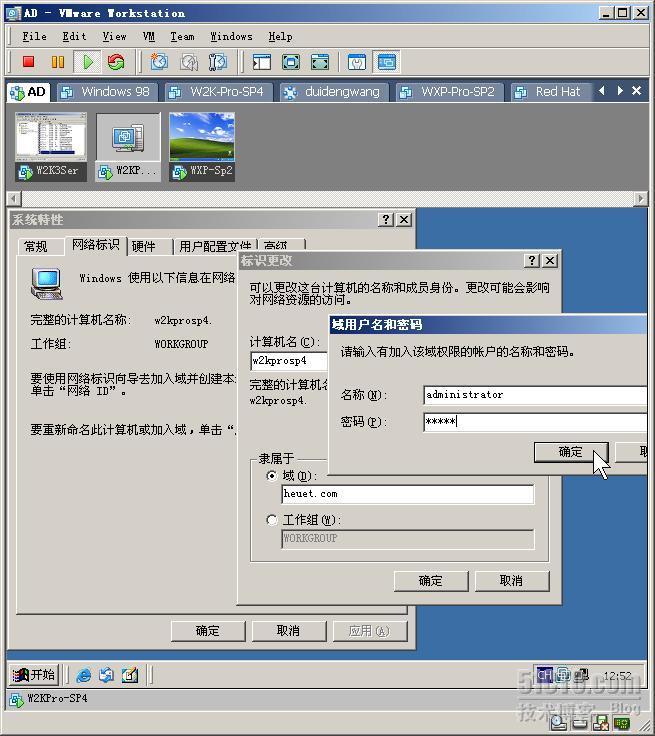Click 确定 in the 标识更改 dialog
Image resolution: width=655 pixels, height=736 pixels.
click(x=431, y=581)
